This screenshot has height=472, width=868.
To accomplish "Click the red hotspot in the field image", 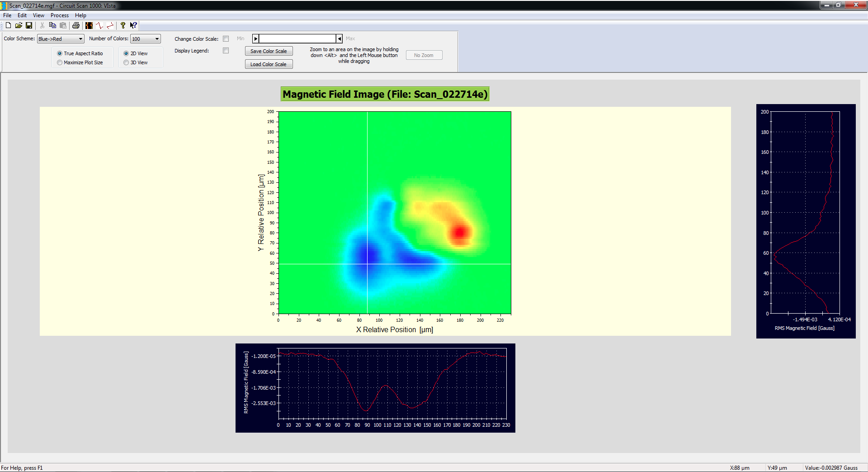I will click(x=460, y=232).
